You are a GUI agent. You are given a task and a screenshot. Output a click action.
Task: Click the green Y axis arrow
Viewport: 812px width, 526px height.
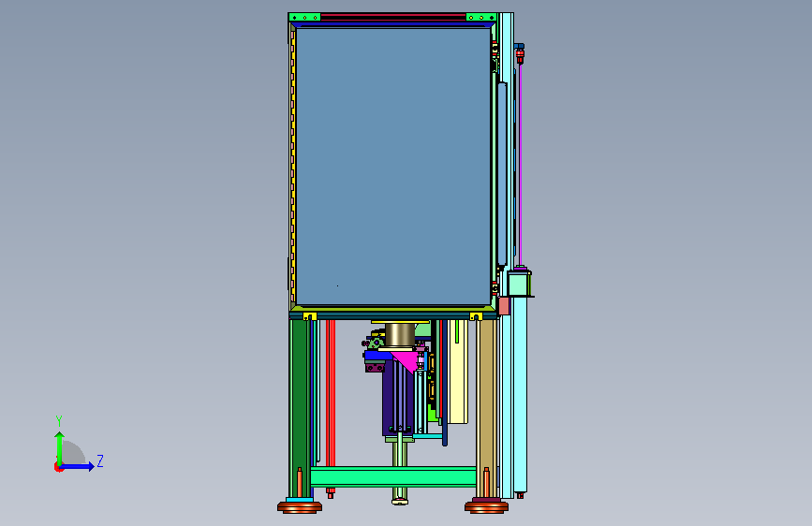pos(60,447)
